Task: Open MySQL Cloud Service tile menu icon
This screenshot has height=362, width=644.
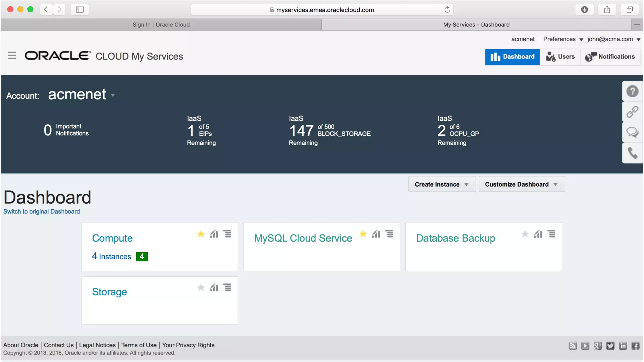Action: pyautogui.click(x=389, y=234)
